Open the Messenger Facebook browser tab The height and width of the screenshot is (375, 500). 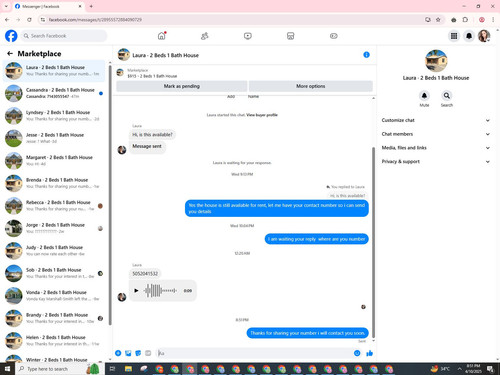(x=48, y=6)
